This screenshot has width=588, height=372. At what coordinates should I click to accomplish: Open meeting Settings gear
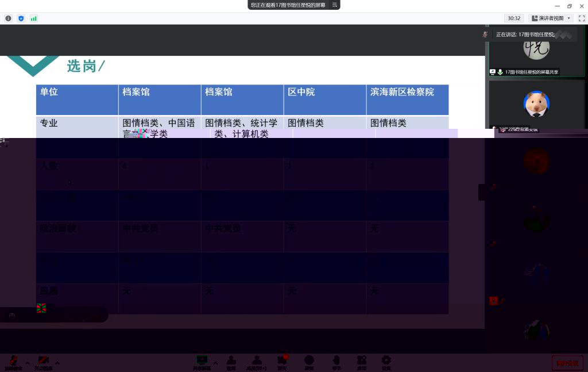coord(386,362)
